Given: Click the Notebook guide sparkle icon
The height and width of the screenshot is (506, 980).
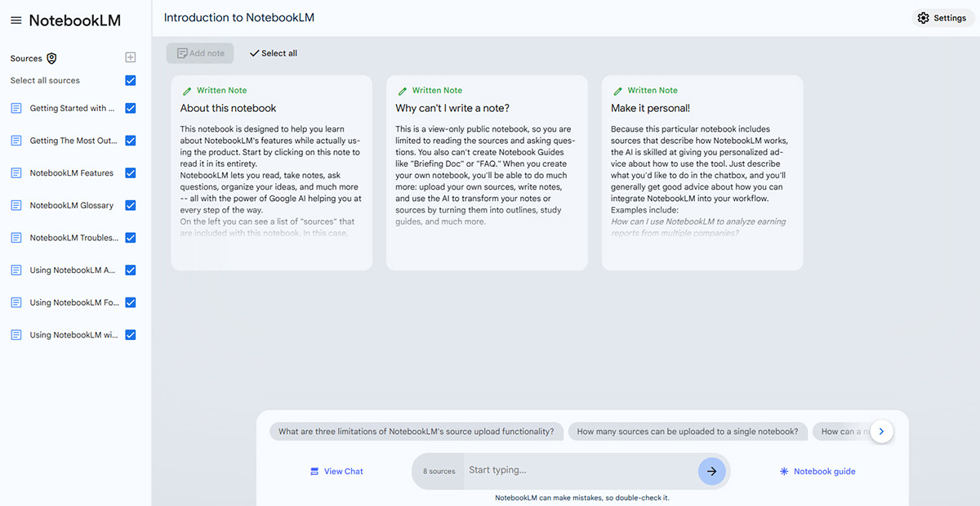Looking at the screenshot, I should pyautogui.click(x=785, y=472).
